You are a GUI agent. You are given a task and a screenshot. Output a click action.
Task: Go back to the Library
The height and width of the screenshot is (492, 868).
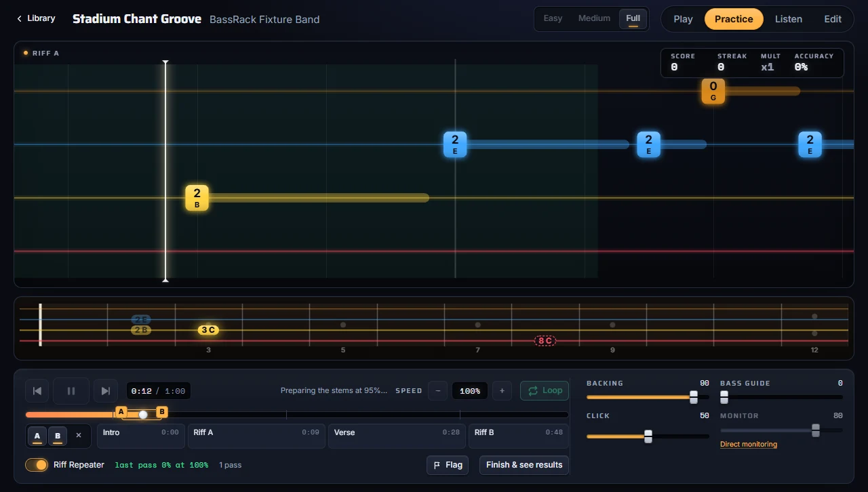pyautogui.click(x=36, y=18)
